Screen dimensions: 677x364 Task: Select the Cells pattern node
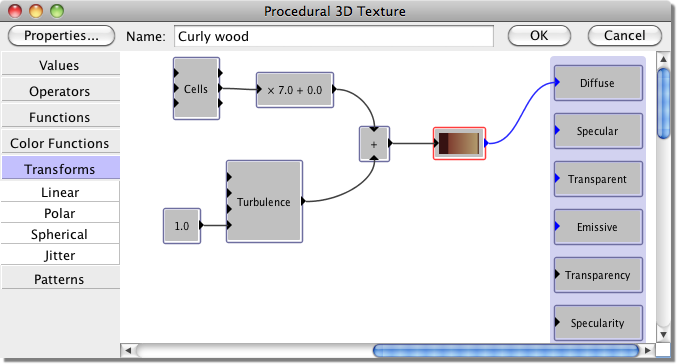[196, 89]
